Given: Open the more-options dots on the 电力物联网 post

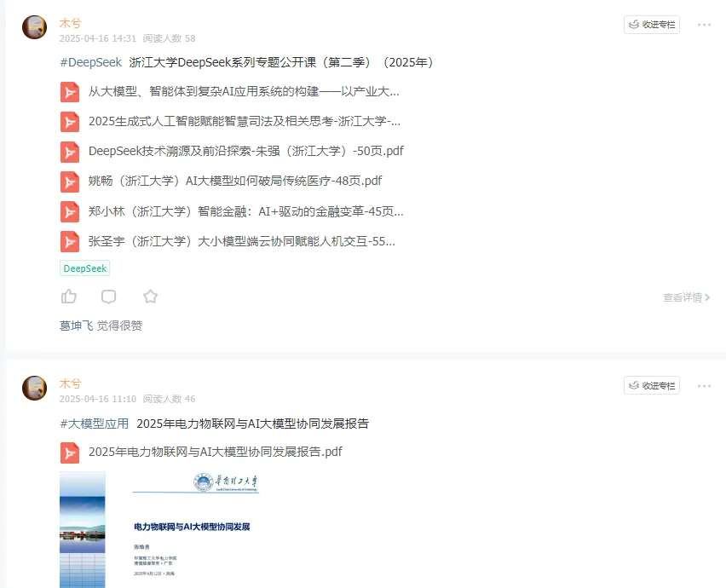Looking at the screenshot, I should [x=704, y=386].
